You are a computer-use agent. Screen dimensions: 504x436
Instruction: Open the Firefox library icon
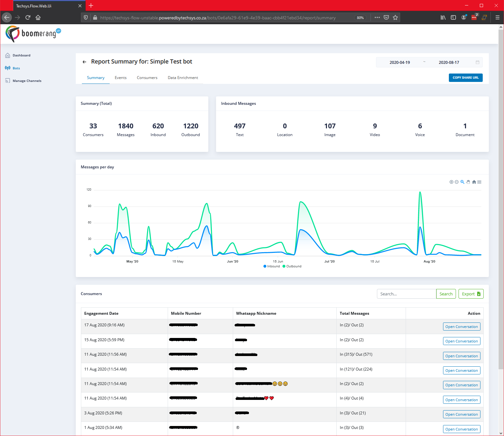point(443,17)
